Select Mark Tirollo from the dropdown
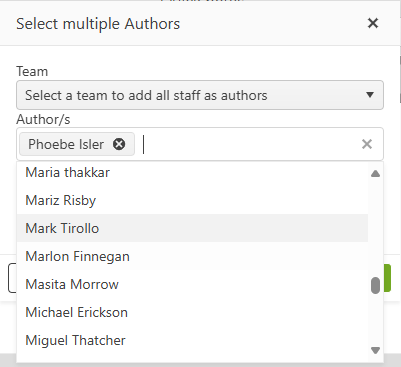401x367 pixels. tap(192, 228)
